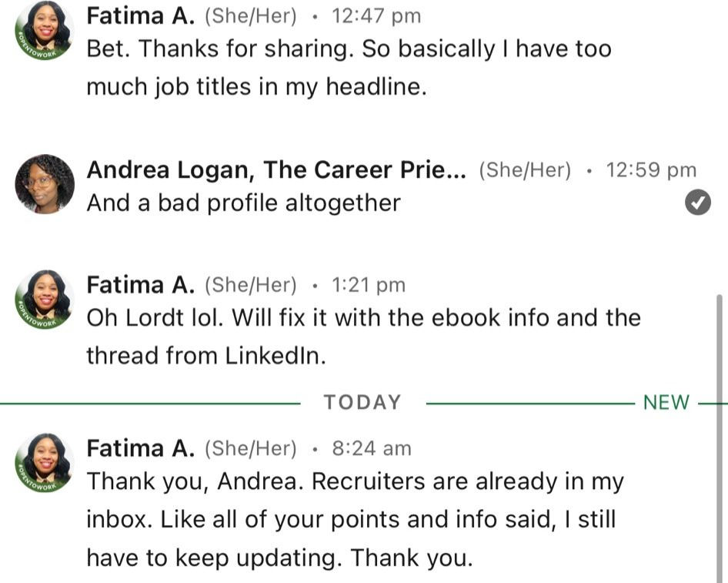Click Andrea Logan, The Career Prie... name
Image resolution: width=728 pixels, height=583 pixels.
pyautogui.click(x=276, y=170)
